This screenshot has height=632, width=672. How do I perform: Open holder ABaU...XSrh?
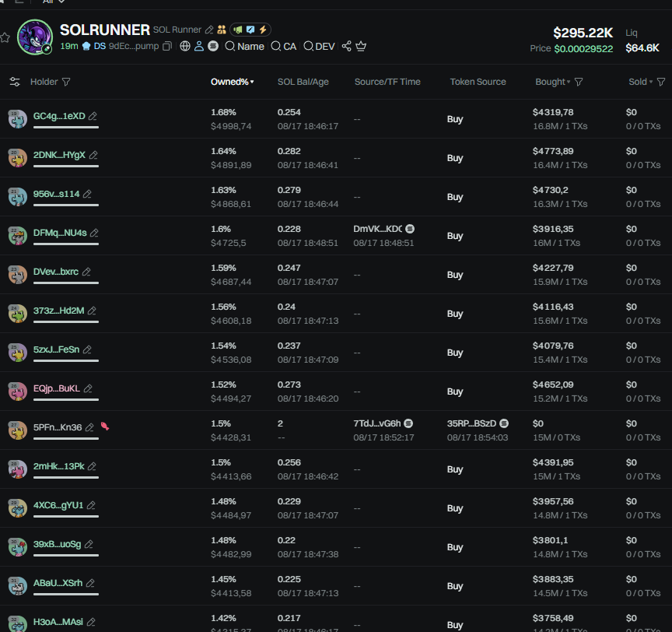coord(58,583)
